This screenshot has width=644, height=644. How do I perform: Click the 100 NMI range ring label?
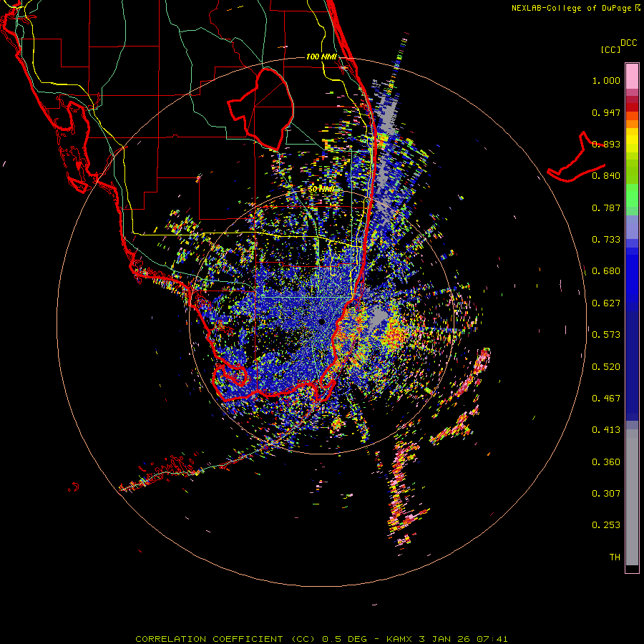tap(321, 57)
